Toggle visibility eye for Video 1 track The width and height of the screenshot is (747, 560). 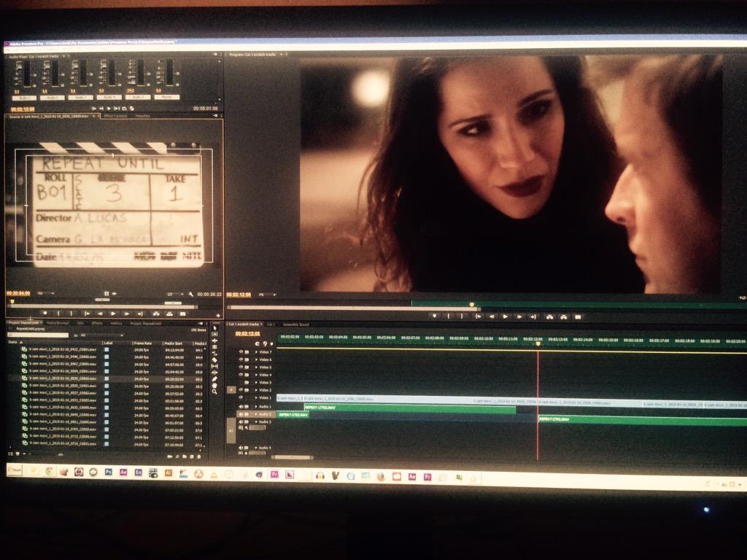click(x=241, y=397)
